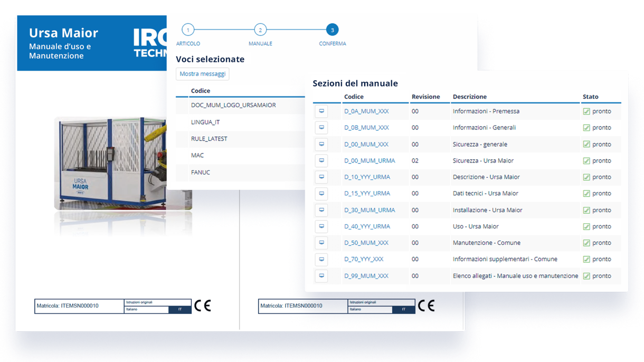Viewport: 644px width, 362px height.
Task: Click the pronto status icon for Uso - Ursa Maior
Action: (586, 226)
